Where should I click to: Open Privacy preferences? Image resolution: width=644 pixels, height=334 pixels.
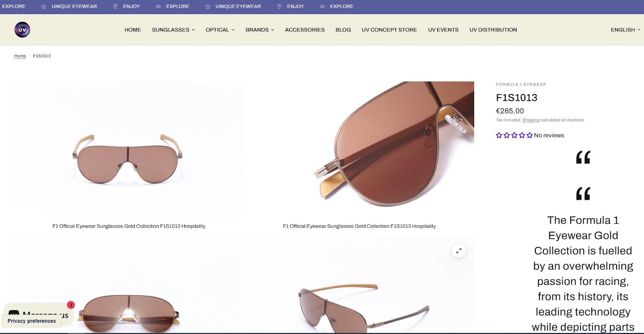coord(32,321)
